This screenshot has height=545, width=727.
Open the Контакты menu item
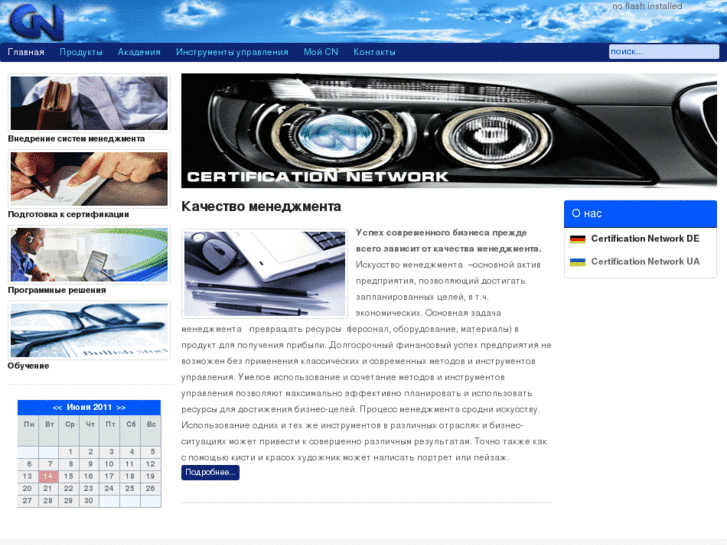(x=374, y=52)
